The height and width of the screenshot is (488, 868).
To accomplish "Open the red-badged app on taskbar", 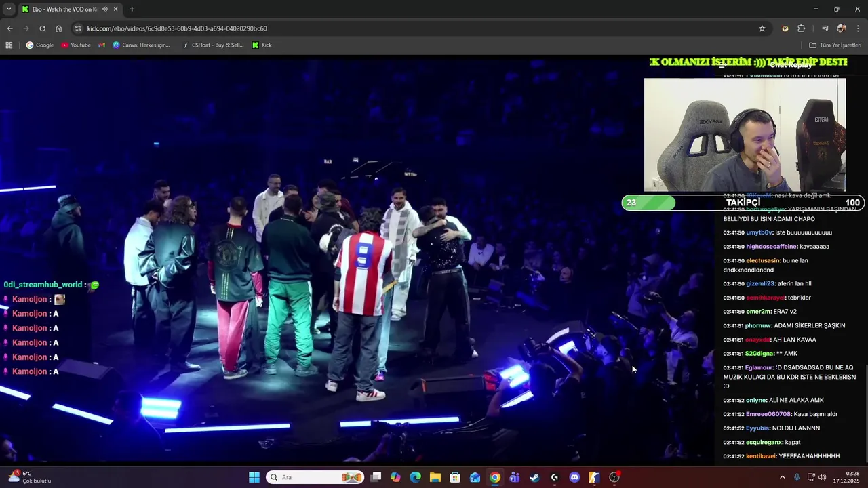I will pyautogui.click(x=614, y=477).
